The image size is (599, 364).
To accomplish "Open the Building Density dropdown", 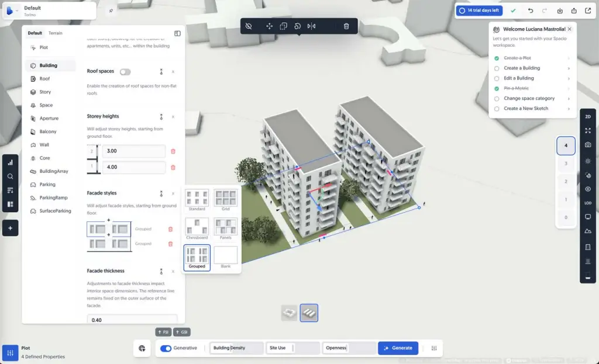I will [x=236, y=347].
